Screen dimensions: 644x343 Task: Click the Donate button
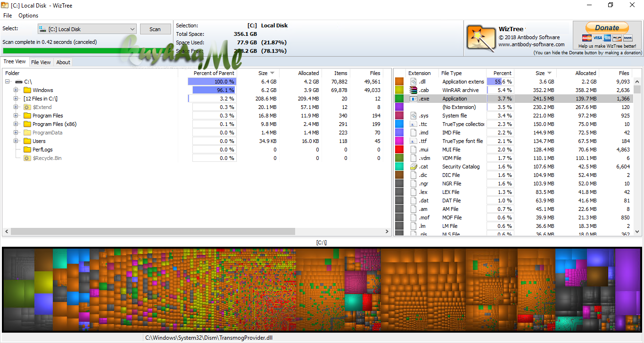tap(607, 28)
